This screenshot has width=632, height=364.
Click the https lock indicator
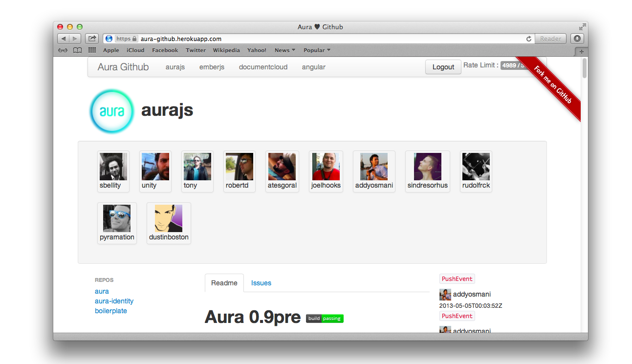pos(126,39)
